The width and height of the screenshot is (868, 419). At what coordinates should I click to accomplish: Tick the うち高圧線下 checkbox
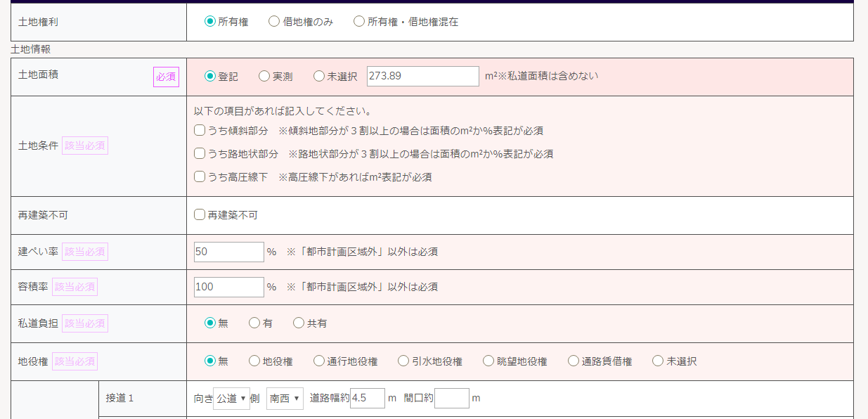tap(200, 177)
